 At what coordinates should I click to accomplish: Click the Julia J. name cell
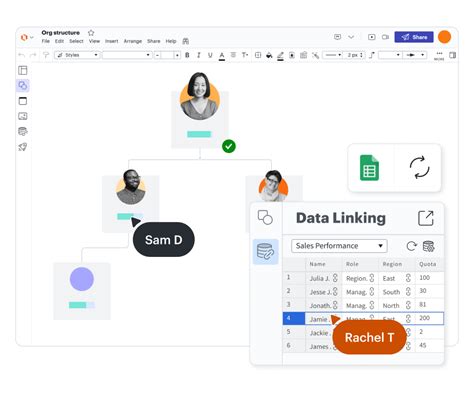tap(324, 278)
